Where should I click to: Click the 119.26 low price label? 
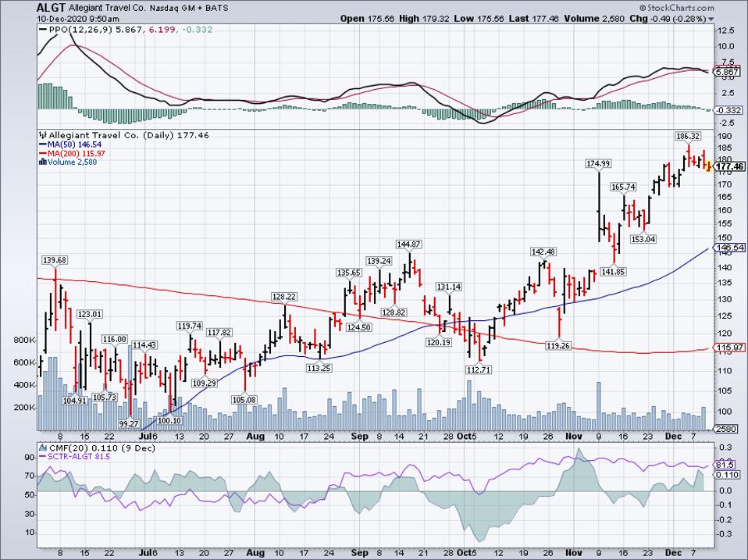(558, 345)
